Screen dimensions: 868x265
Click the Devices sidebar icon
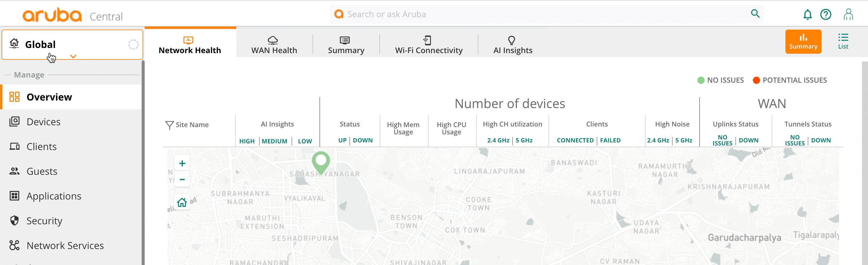click(x=14, y=122)
